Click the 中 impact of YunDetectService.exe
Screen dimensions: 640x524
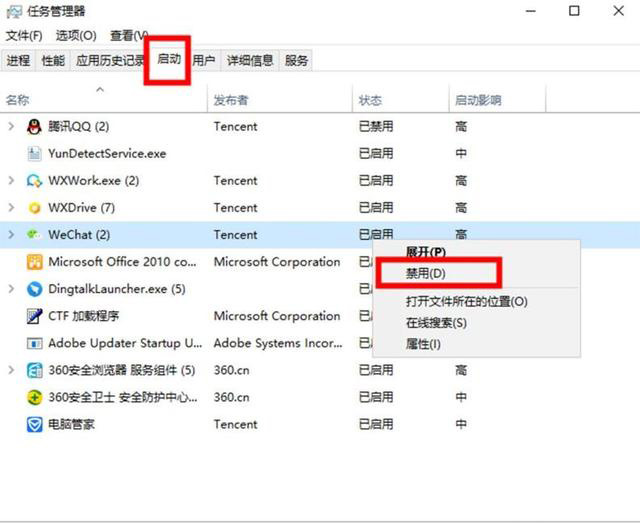461,153
